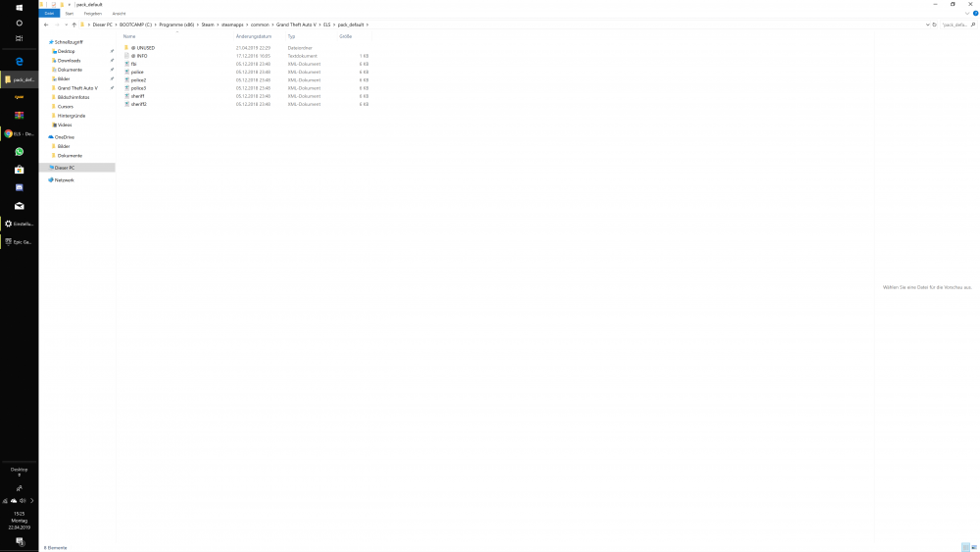Viewport: 980px width, 552px height.
Task: Sort by Änderungsdatum column header
Action: [x=254, y=36]
